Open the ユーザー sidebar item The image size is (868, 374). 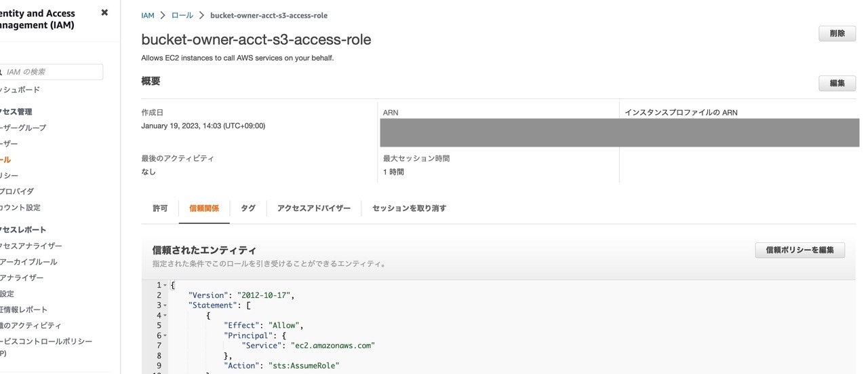click(x=9, y=144)
